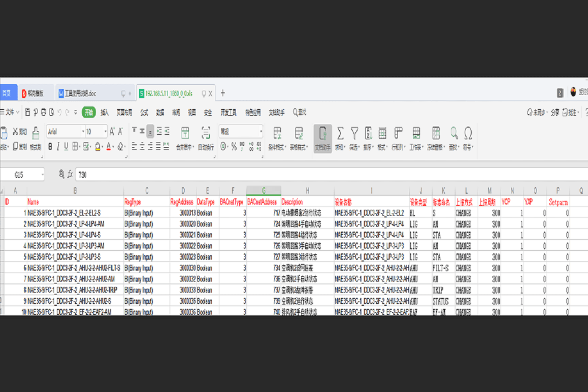Toggle italic formatting
The width and height of the screenshot is (588, 392).
click(x=58, y=146)
